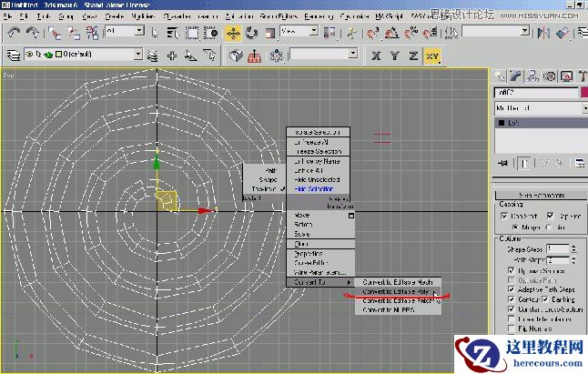Open the layer name dropdown

click(137, 55)
